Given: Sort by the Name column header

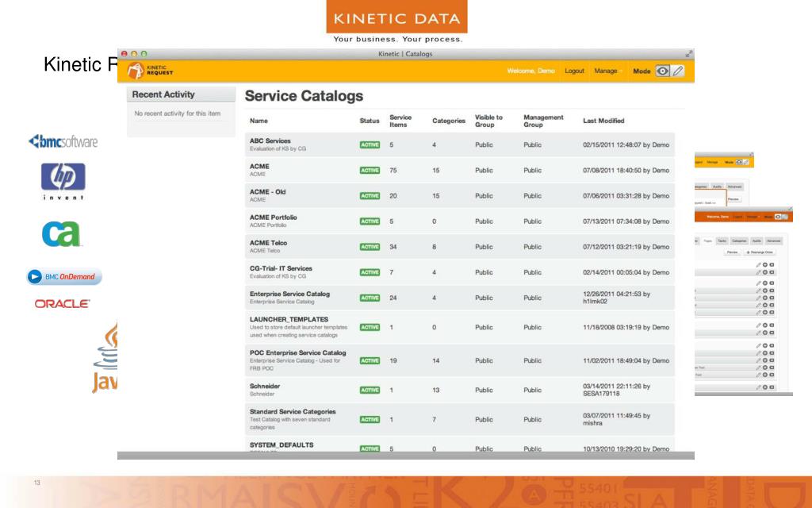Looking at the screenshot, I should point(259,121).
